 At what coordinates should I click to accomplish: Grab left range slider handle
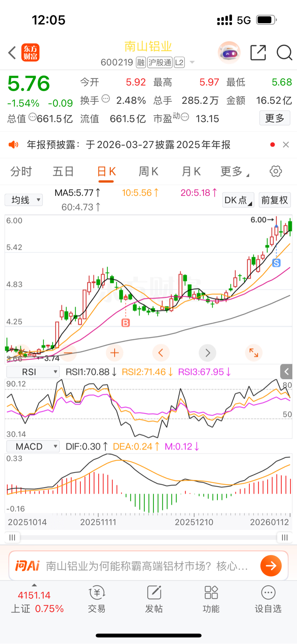tap(12, 538)
